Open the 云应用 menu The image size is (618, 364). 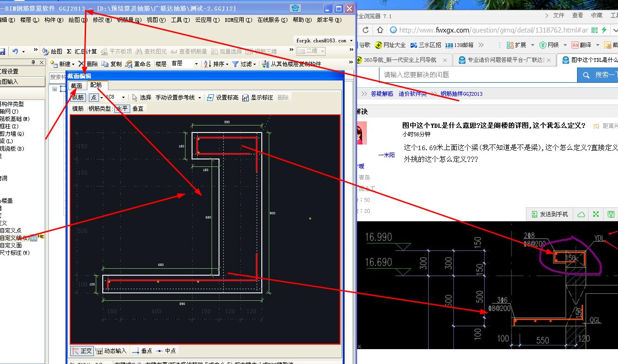coord(206,20)
